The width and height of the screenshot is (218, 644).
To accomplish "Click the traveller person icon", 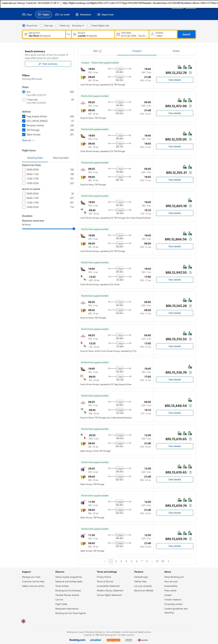I will click(x=152, y=34).
